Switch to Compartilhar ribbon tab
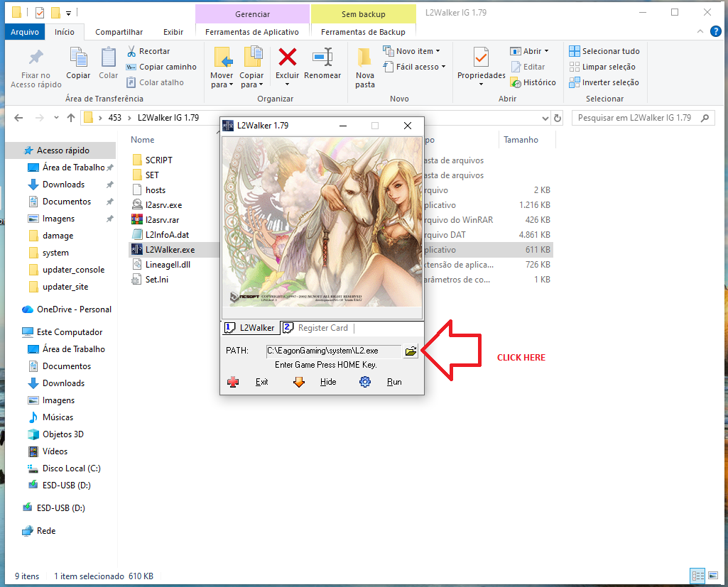This screenshot has height=587, width=728. 119,32
